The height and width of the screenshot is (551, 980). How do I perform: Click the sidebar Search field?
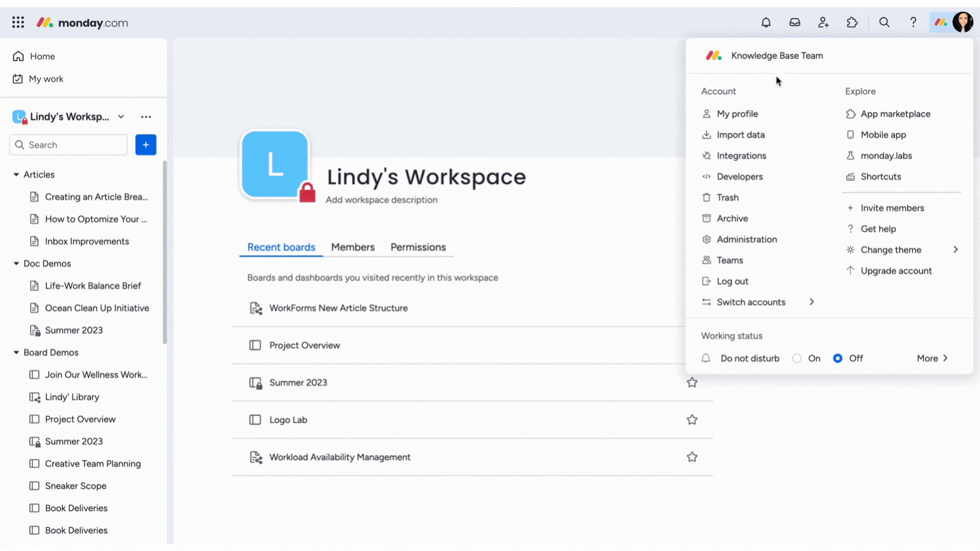click(x=68, y=145)
